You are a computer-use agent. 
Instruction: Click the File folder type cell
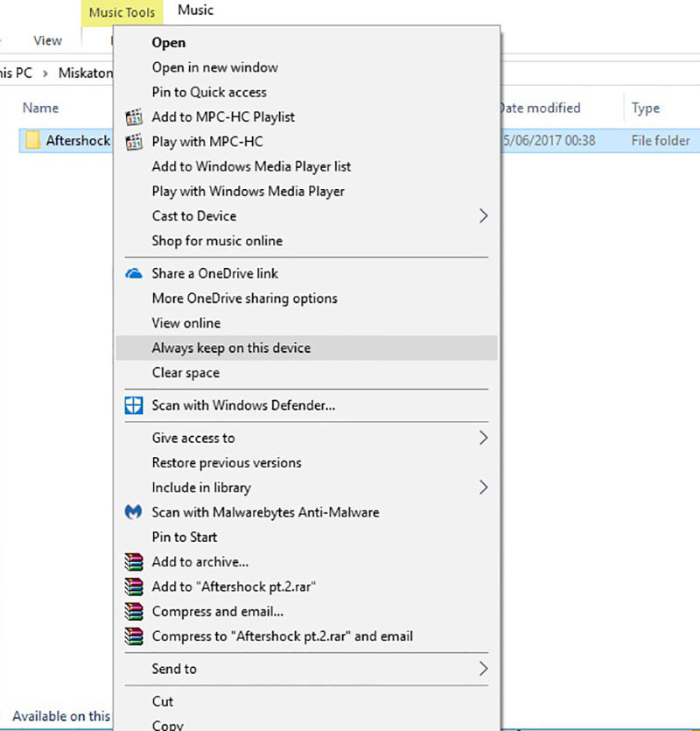point(661,141)
